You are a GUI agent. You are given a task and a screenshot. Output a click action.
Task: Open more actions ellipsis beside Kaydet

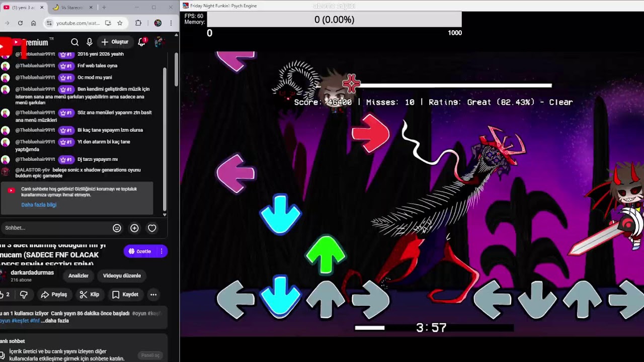pos(153,295)
